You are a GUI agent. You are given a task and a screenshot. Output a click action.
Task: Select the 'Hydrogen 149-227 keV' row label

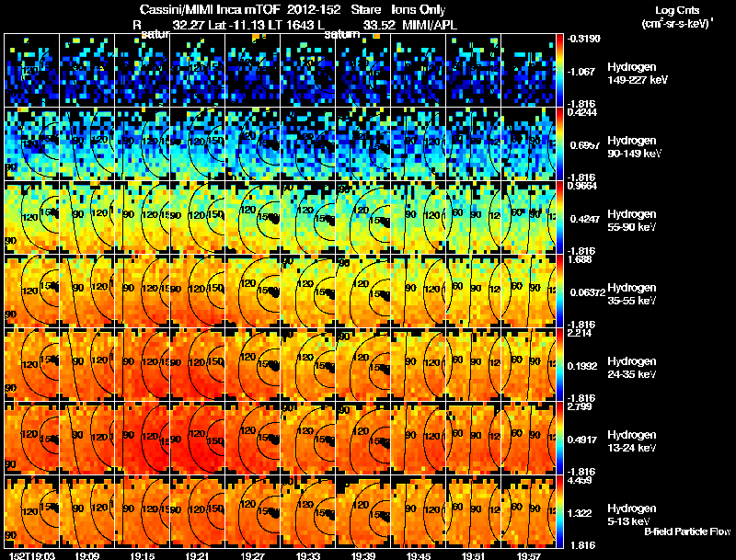pos(637,74)
